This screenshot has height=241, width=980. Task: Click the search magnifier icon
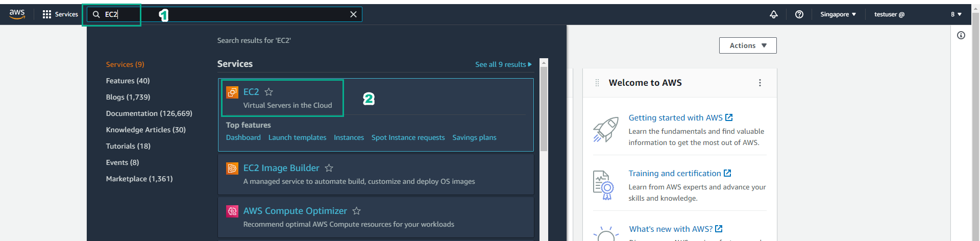click(x=96, y=14)
